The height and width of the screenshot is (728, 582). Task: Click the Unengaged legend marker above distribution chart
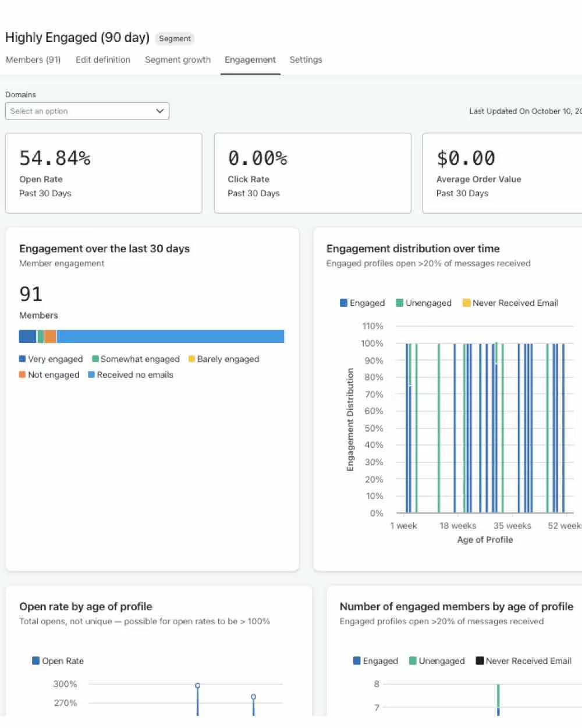(399, 303)
